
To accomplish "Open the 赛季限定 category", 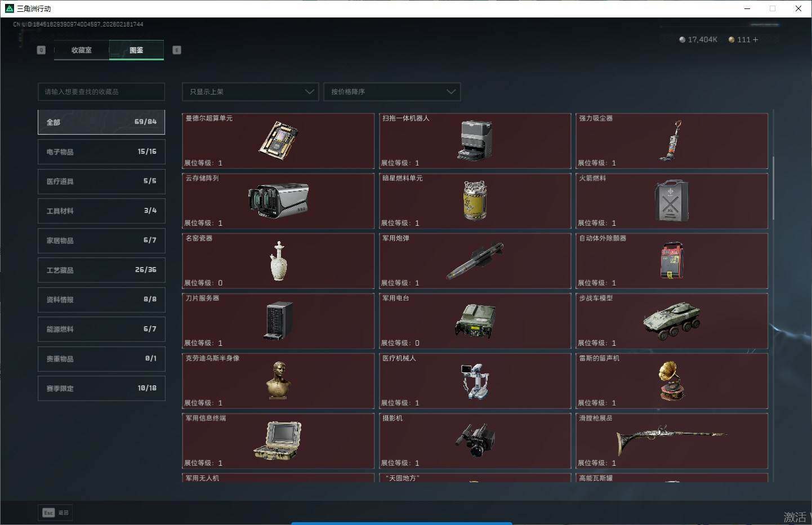I will click(101, 389).
